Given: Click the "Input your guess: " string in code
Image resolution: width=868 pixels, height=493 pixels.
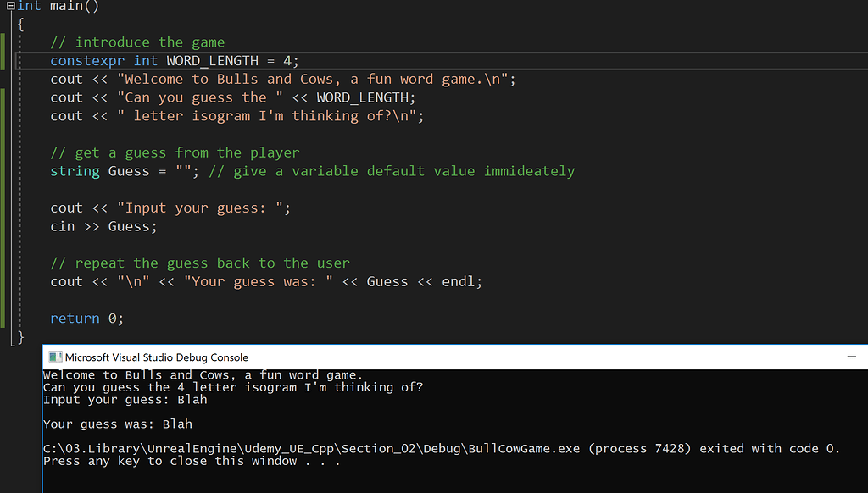Looking at the screenshot, I should pyautogui.click(x=204, y=208).
